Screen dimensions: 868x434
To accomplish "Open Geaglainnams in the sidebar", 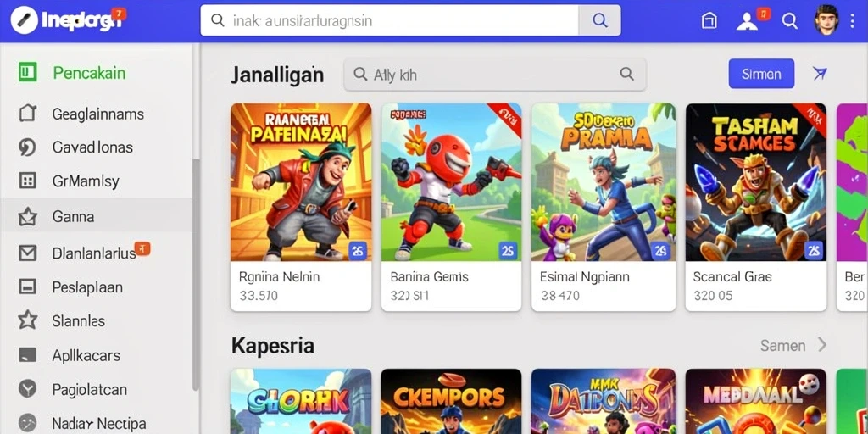I will click(97, 114).
